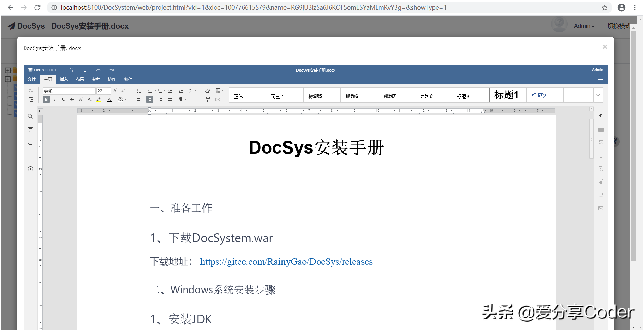Switch to the 插入 tab
This screenshot has width=644, height=330.
click(64, 79)
